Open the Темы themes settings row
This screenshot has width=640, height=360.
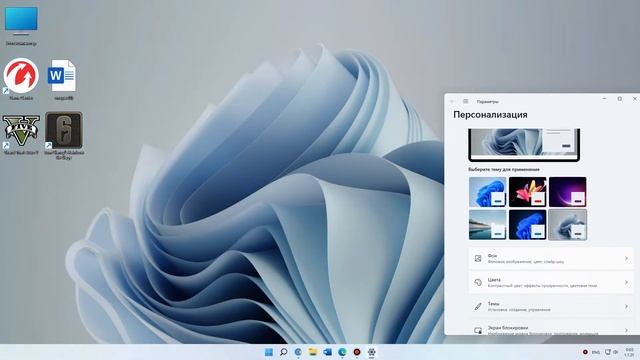coord(551,307)
